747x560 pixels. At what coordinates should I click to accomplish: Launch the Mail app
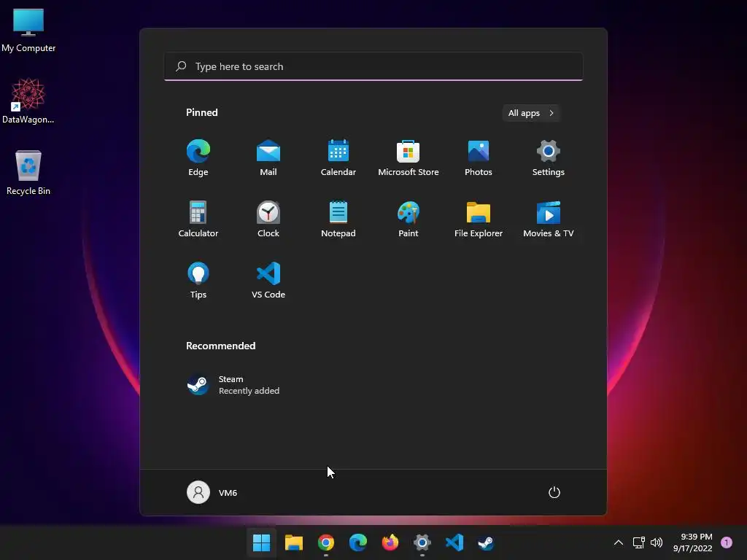pyautogui.click(x=268, y=158)
